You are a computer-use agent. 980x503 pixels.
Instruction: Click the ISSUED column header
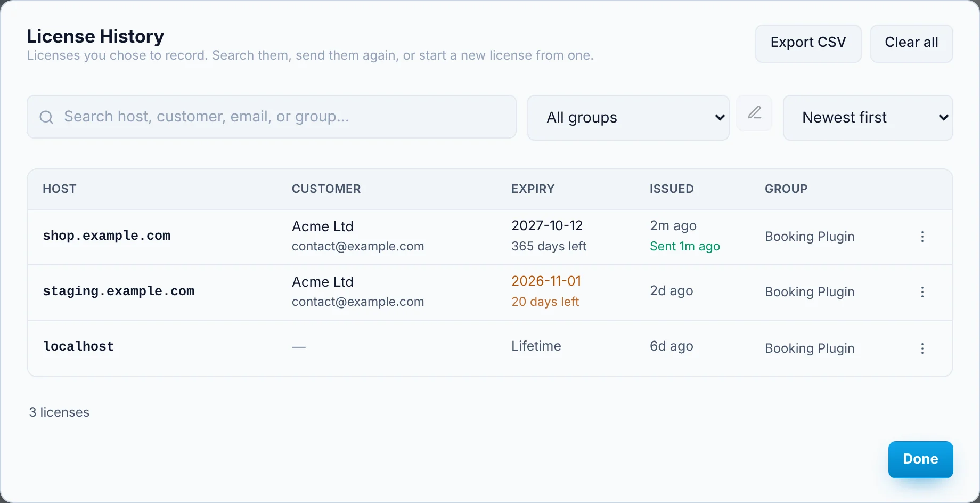672,189
